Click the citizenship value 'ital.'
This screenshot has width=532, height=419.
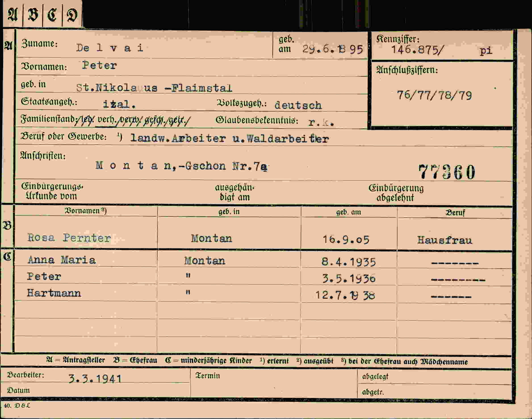[119, 104]
